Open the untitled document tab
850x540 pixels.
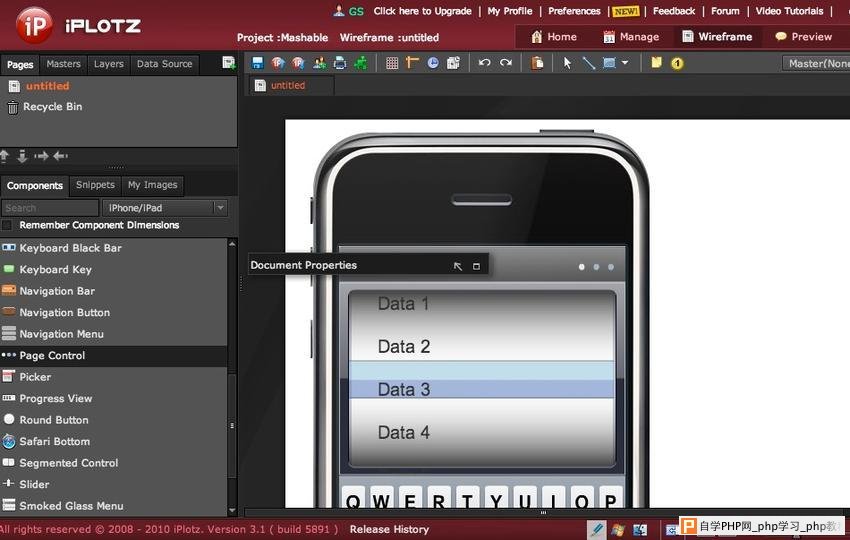pos(292,85)
